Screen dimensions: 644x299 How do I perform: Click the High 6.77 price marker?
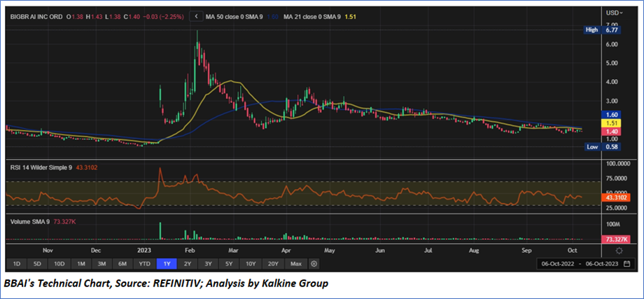coord(604,30)
